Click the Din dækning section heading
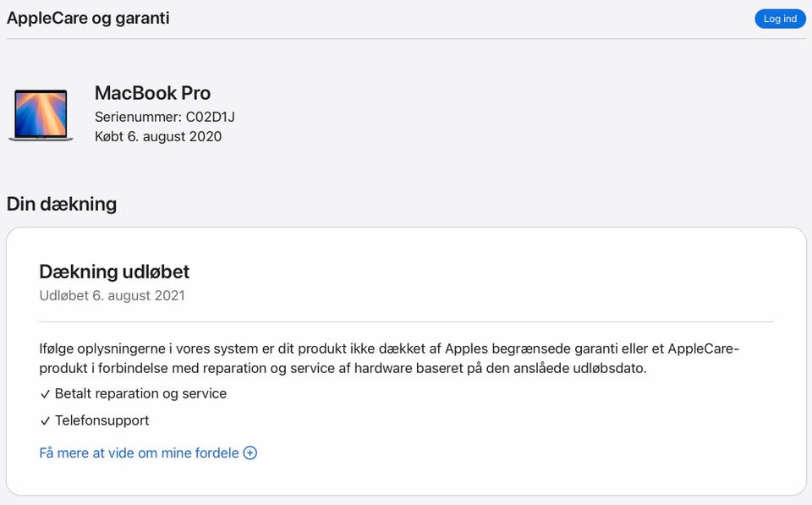The image size is (812, 505). 62,204
